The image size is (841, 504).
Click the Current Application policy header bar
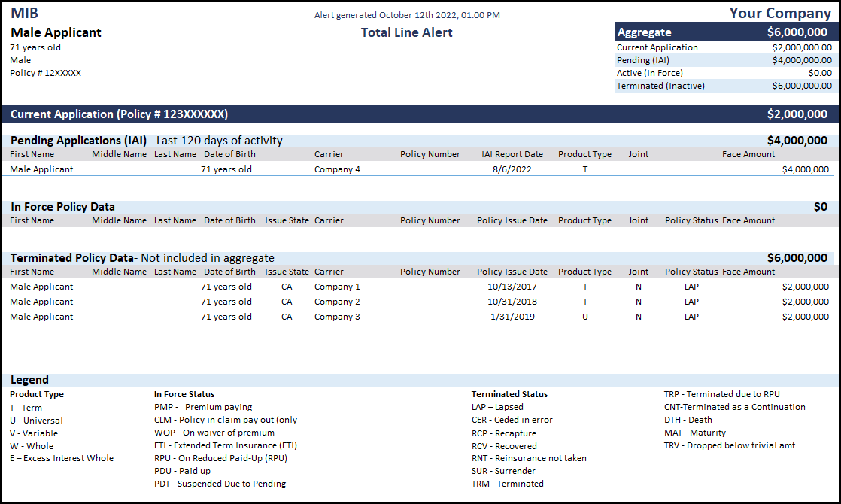[x=420, y=114]
